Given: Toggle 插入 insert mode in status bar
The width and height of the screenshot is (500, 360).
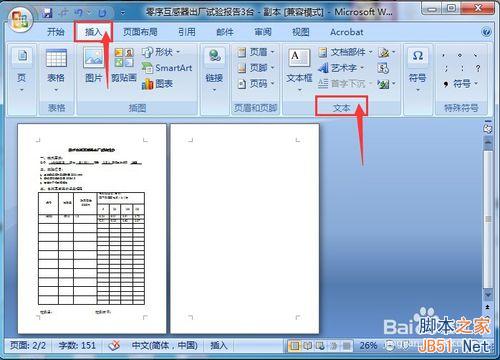Looking at the screenshot, I should click(219, 345).
